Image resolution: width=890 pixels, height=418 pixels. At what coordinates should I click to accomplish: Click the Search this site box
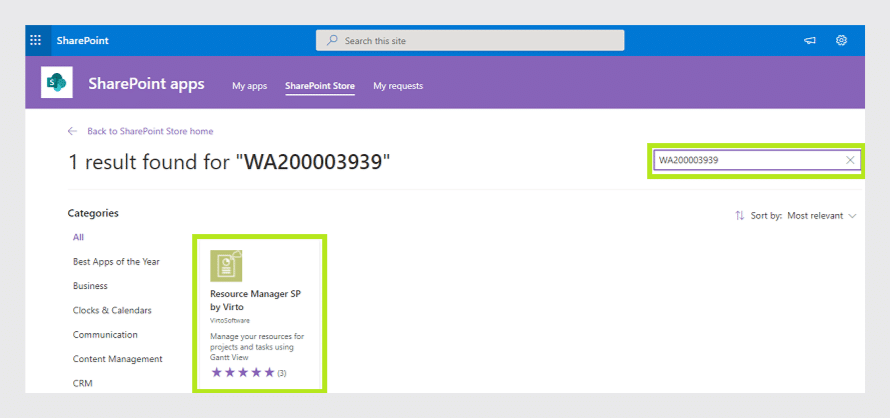[x=470, y=40]
